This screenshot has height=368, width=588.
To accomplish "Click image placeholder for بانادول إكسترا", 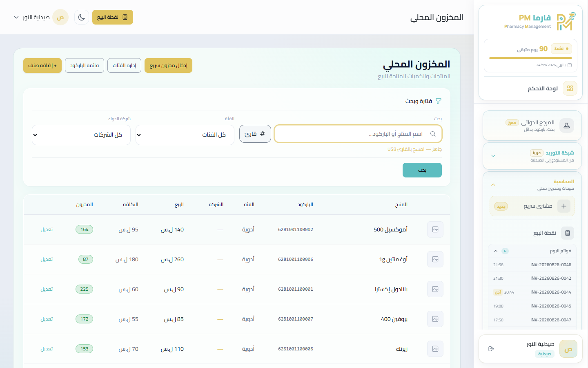I will pyautogui.click(x=435, y=289).
